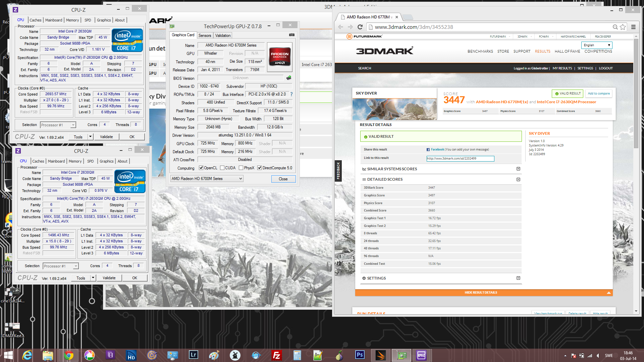The height and width of the screenshot is (362, 644).
Task: Open Internet Explorer from taskbar
Action: (x=27, y=355)
